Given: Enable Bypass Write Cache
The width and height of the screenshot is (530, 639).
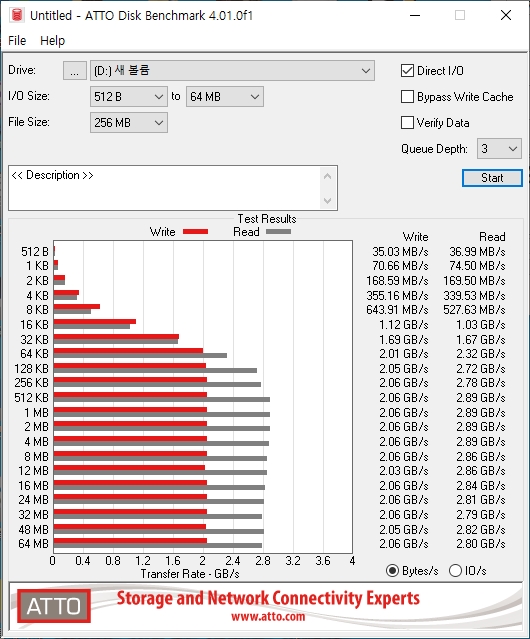Looking at the screenshot, I should point(407,97).
